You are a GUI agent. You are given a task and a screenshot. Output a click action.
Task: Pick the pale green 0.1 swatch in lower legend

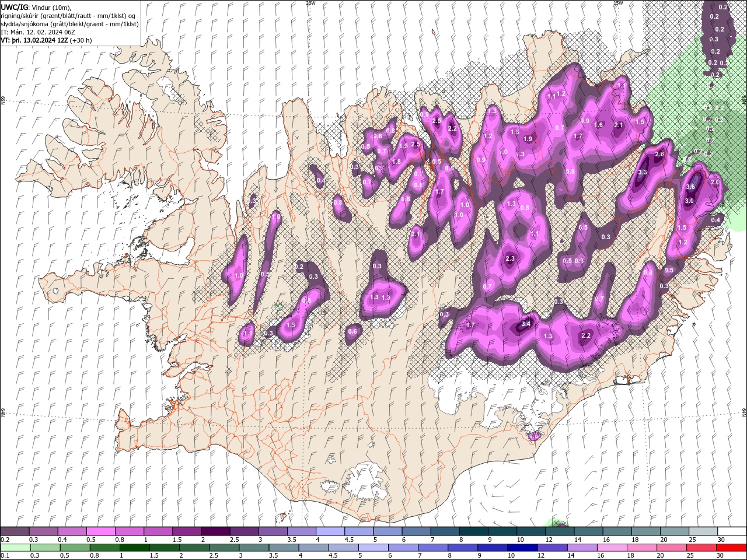coord(15,548)
